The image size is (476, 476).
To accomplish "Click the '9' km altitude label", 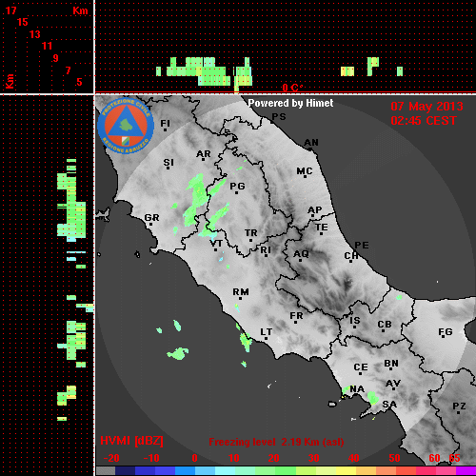I will pyautogui.click(x=56, y=58).
